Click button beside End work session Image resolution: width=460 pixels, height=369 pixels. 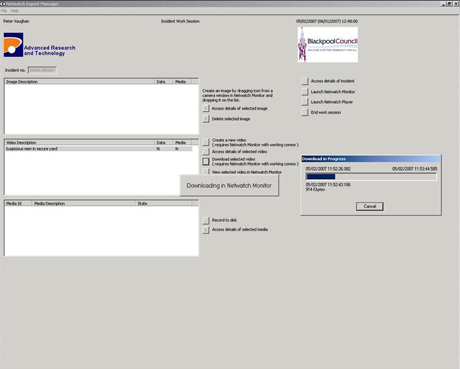tap(305, 112)
